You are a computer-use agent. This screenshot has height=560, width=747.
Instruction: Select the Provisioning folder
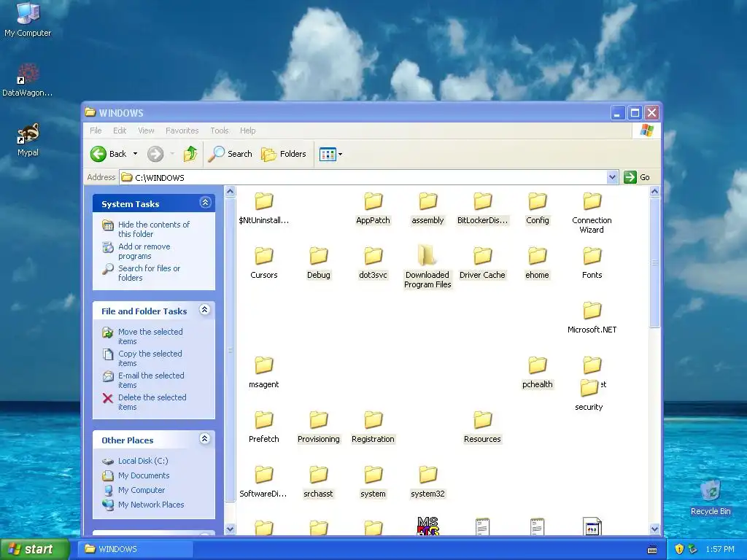318,427
